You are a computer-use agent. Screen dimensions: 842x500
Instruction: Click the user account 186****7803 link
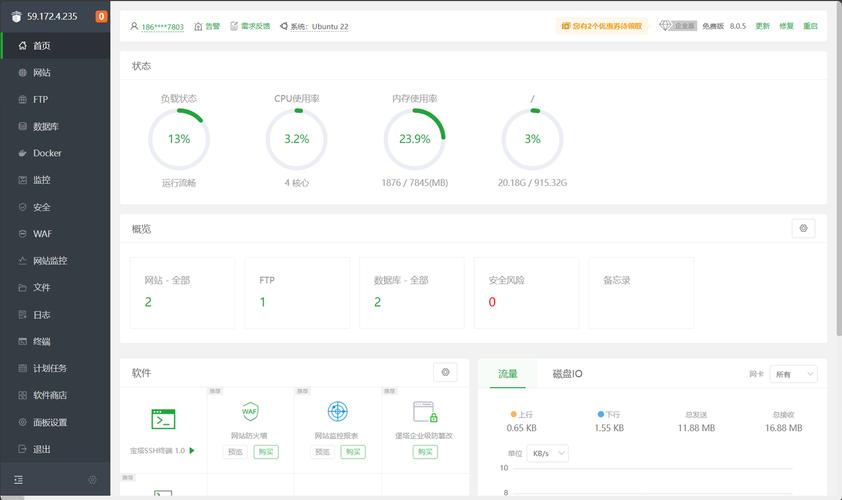tap(162, 26)
